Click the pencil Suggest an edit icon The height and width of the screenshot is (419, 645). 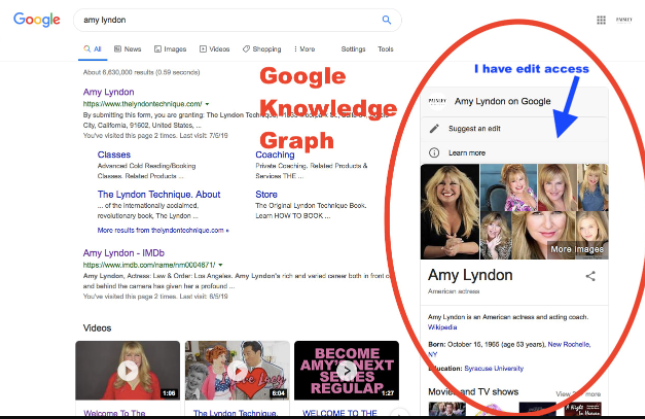point(434,128)
